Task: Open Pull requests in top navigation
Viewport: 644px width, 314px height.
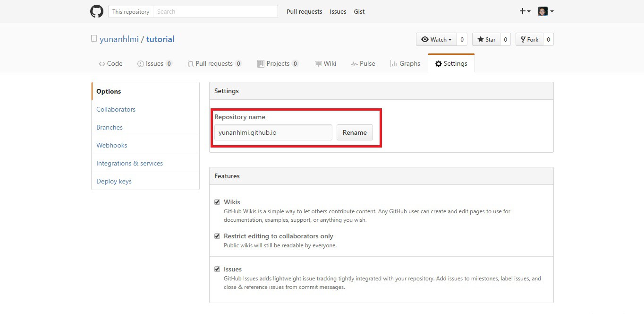Action: coord(305,11)
